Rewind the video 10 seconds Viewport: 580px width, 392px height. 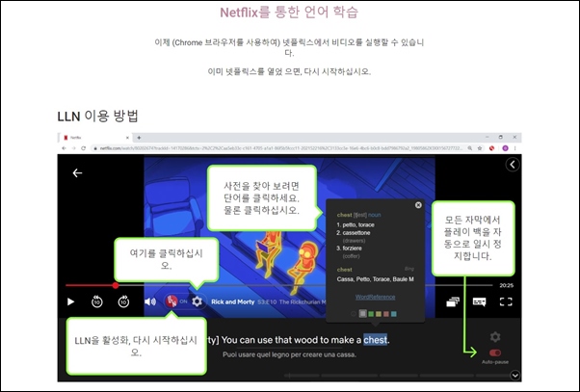97,301
